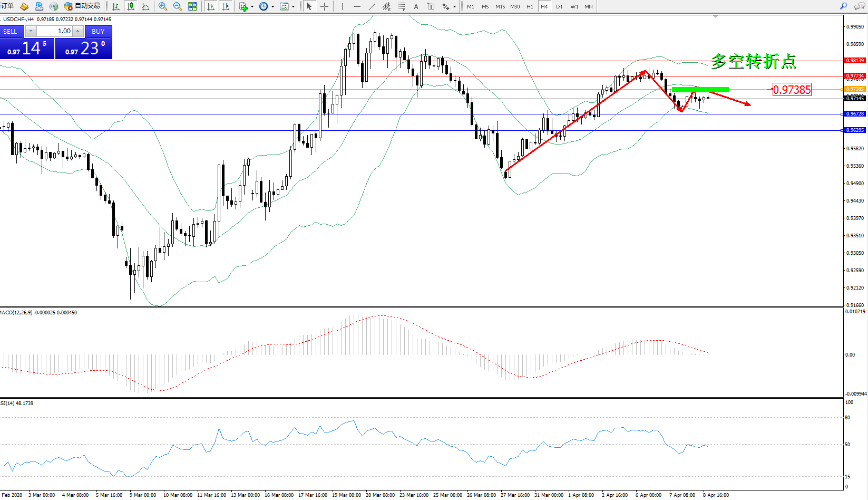
Task: Click the lot size volume field
Action: point(55,31)
